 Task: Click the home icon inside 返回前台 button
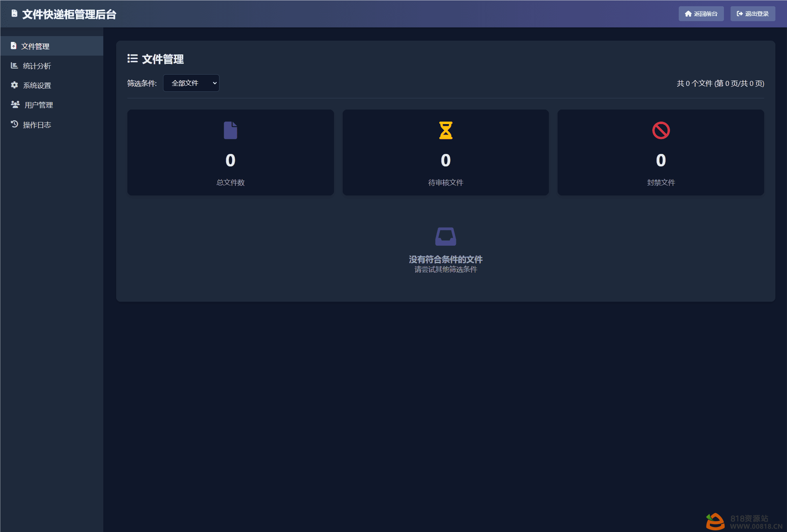pyautogui.click(x=687, y=14)
